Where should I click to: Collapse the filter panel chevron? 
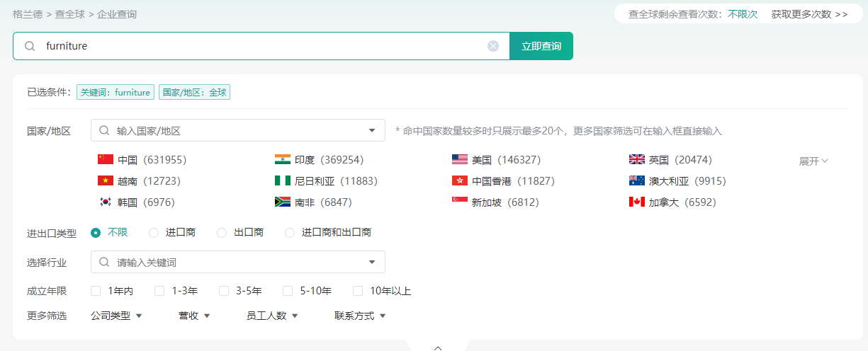438,347
